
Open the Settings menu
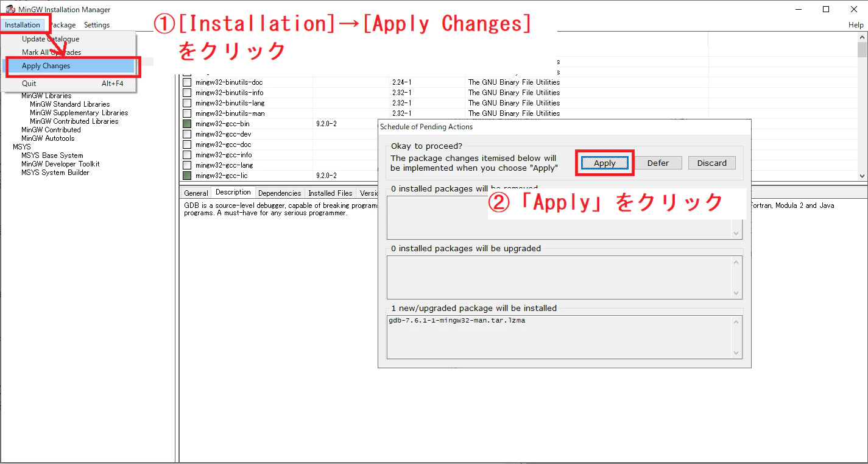point(97,25)
